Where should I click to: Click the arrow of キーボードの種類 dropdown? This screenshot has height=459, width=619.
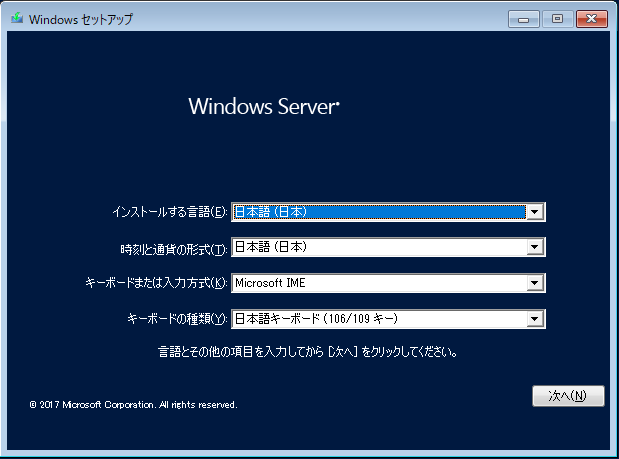coord(535,318)
